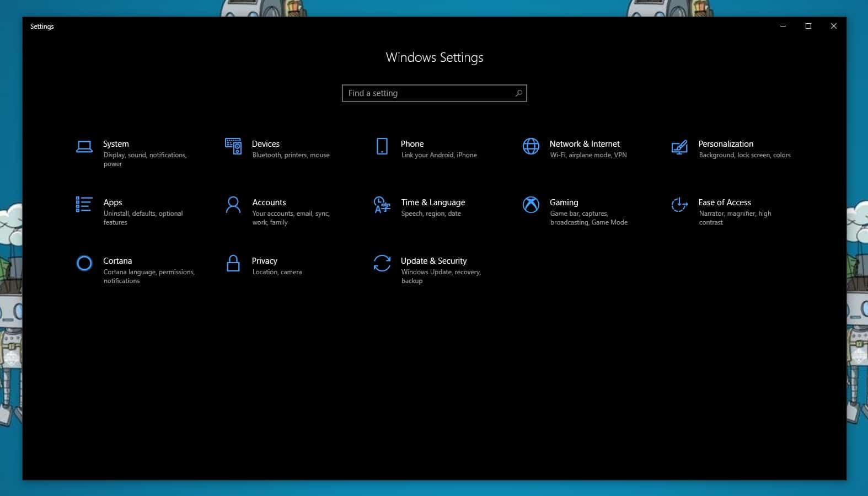Select the Cortana heading
Viewport: 868px width, 496px height.
(117, 261)
